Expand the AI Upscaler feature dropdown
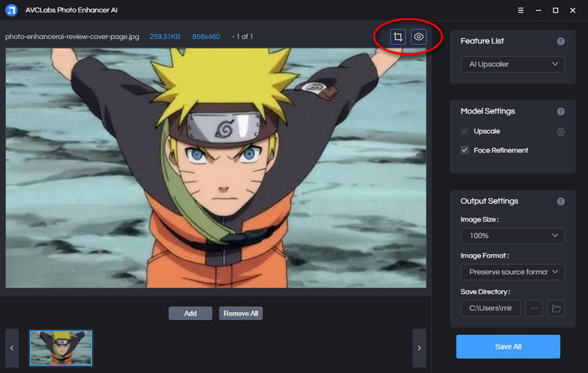 [x=512, y=64]
